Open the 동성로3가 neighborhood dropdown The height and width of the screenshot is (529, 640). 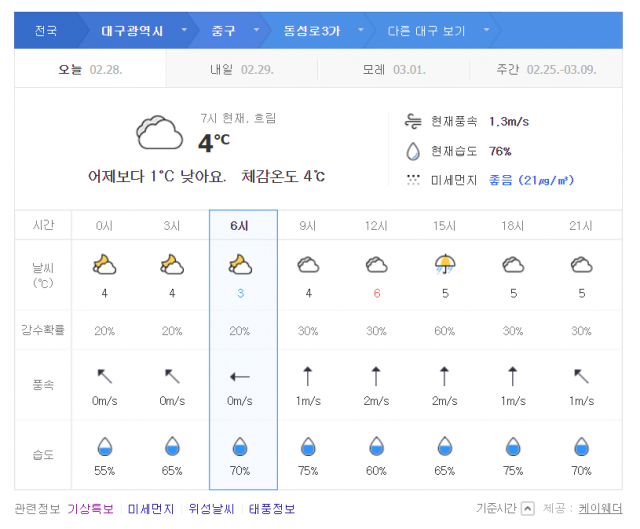(361, 30)
